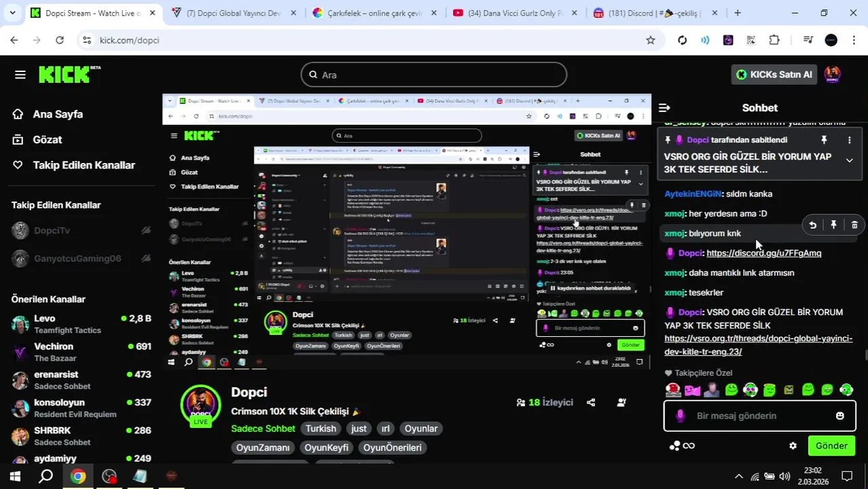
Task: Click the KICKs infinity balance icon below chat
Action: pyautogui.click(x=682, y=446)
